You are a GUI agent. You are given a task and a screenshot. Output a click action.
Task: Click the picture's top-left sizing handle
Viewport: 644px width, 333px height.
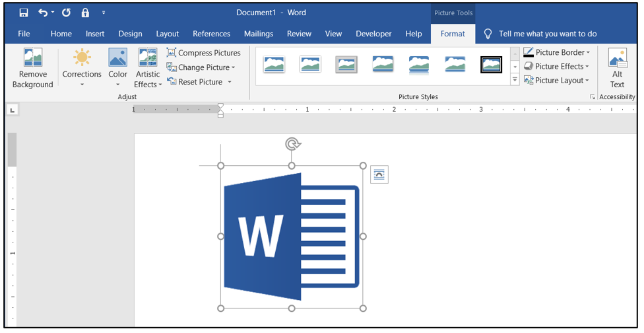coord(220,166)
